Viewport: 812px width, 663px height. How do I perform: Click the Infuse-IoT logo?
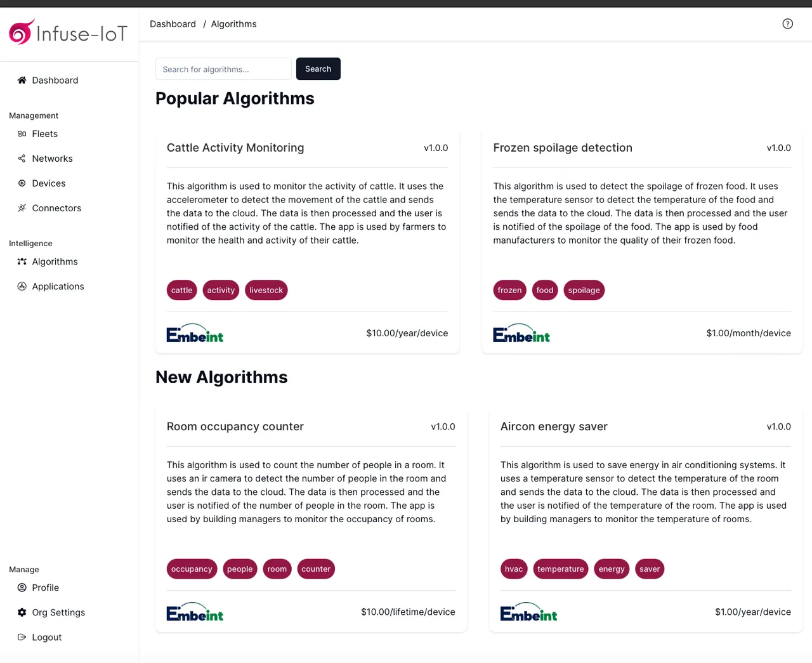tap(69, 32)
